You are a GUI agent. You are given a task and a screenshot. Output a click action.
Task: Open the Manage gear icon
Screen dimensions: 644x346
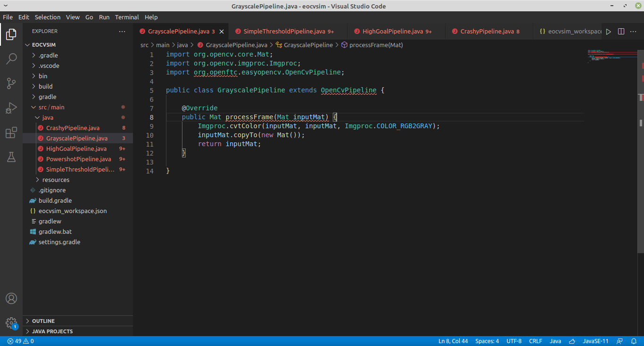(x=11, y=323)
